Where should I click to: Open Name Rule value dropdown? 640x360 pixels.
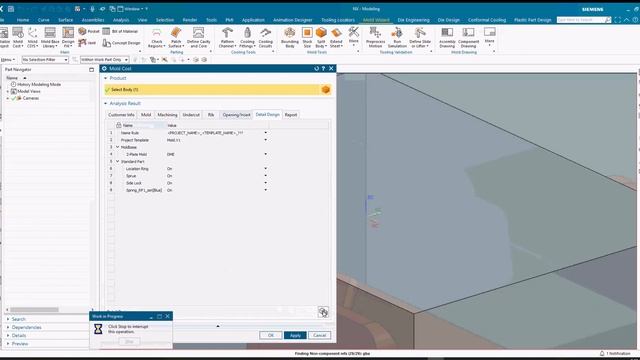266,133
